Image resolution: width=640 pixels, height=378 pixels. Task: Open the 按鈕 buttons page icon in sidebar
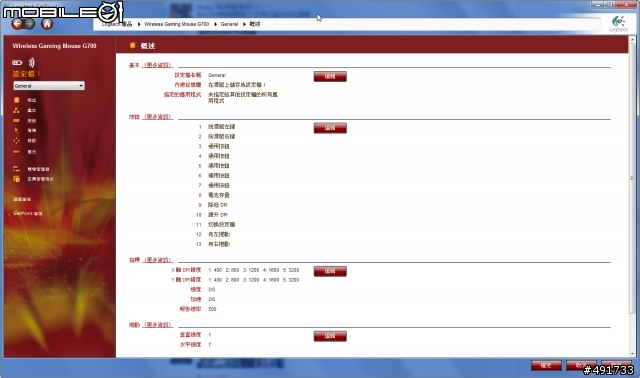point(16,120)
